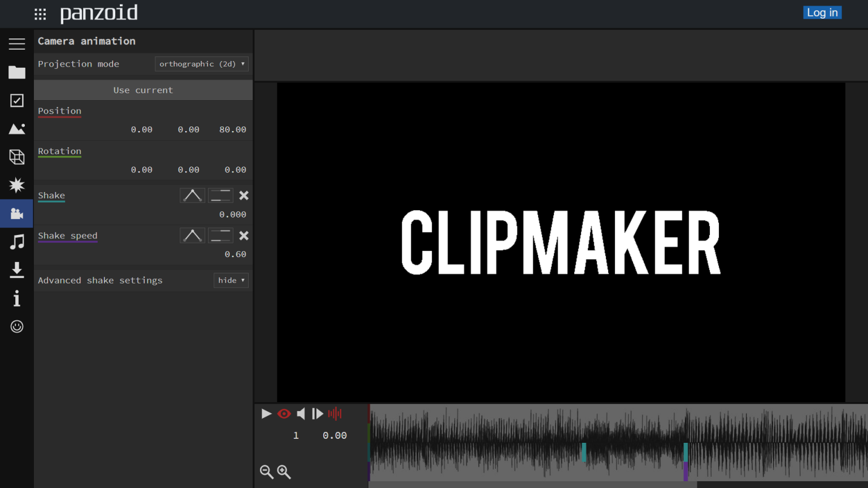Click the CLIPMAKER text in the preview
868x488 pixels.
561,242
